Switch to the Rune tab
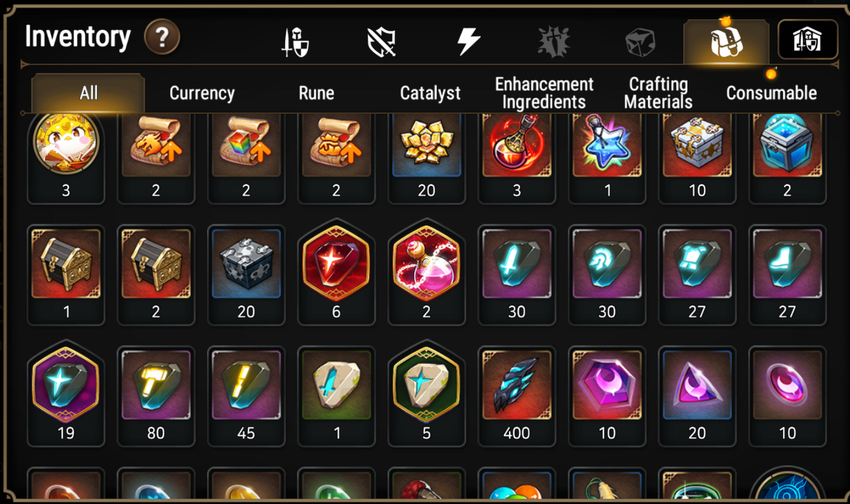Image resolution: width=850 pixels, height=504 pixels. tap(316, 93)
